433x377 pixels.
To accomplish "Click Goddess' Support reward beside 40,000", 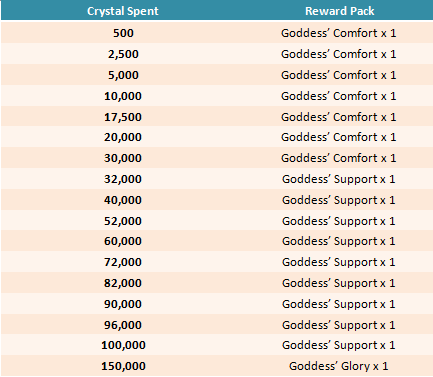I will coord(339,200).
